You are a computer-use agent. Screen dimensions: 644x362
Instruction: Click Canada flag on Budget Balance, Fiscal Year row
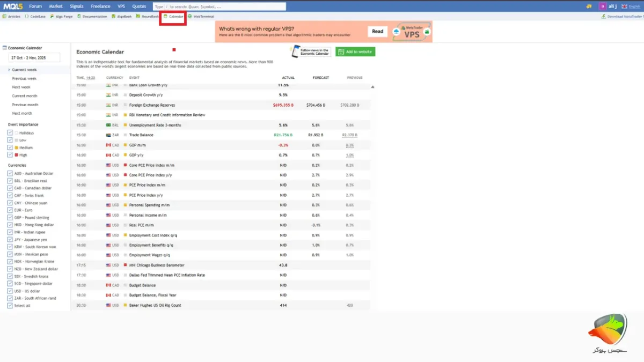tap(108, 295)
